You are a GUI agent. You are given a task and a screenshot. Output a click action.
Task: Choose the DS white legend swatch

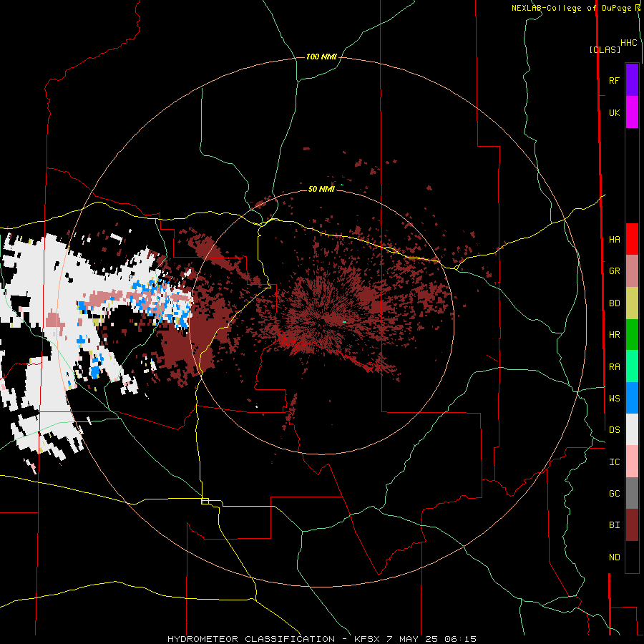click(632, 429)
